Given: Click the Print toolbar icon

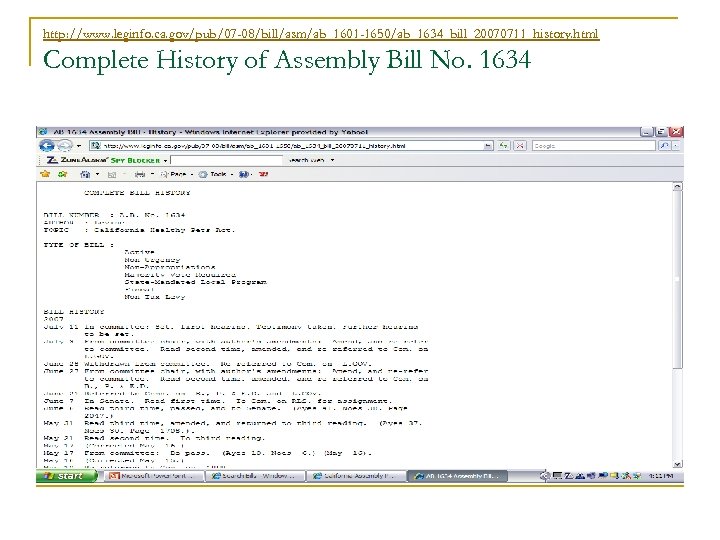Looking at the screenshot, I should click(x=140, y=174).
